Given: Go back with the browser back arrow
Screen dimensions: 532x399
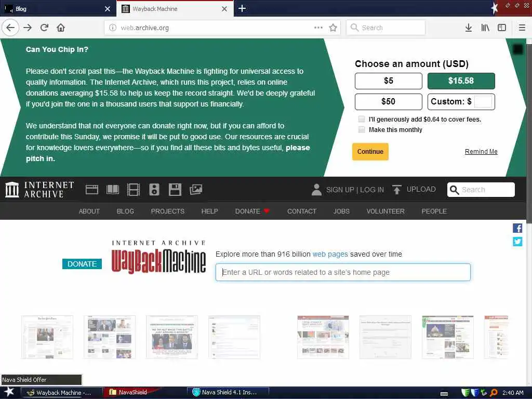Looking at the screenshot, I should click(10, 28).
